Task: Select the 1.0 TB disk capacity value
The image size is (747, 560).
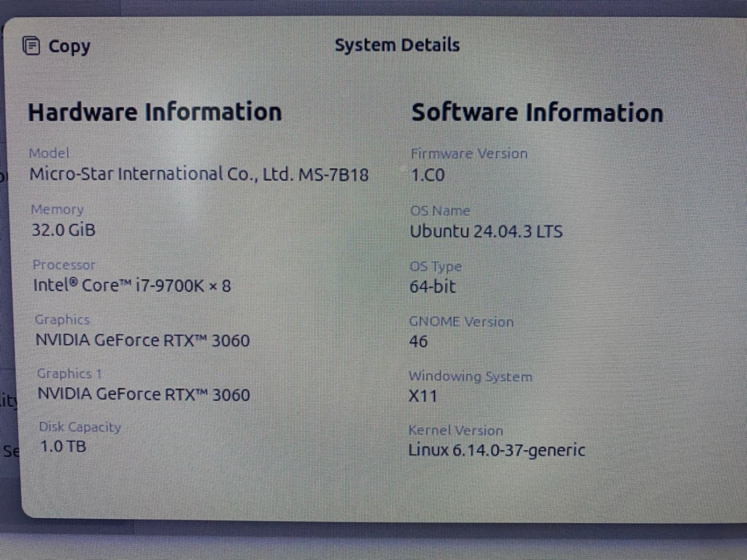Action: click(x=63, y=447)
